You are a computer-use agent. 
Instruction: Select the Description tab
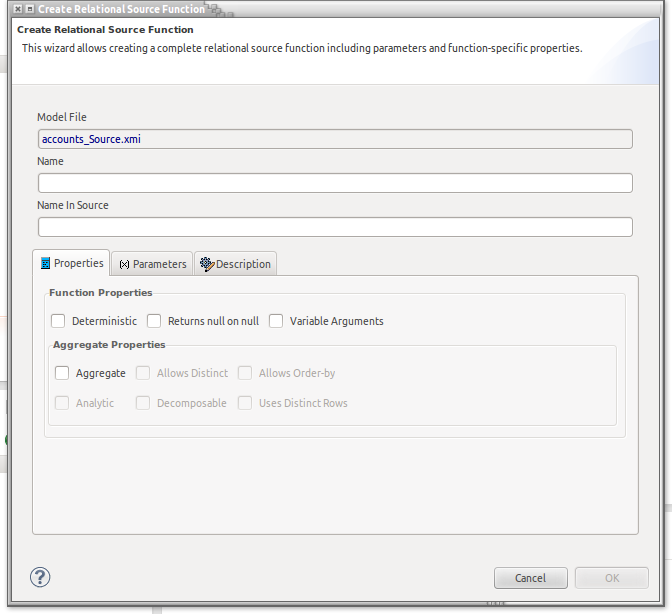click(x=235, y=264)
